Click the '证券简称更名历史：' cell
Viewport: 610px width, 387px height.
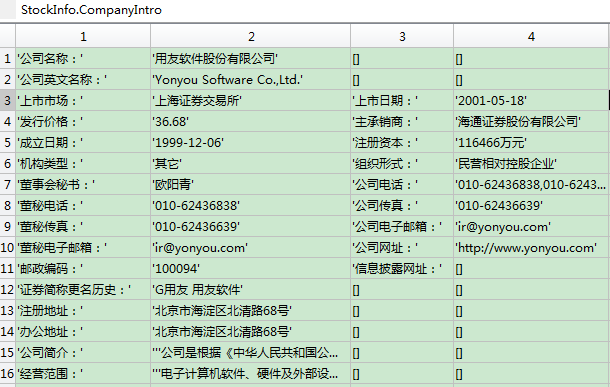[x=83, y=290]
